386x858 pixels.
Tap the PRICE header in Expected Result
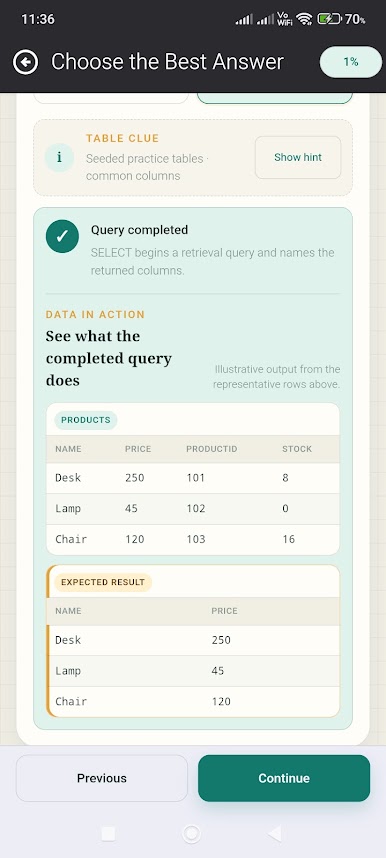tap(224, 611)
